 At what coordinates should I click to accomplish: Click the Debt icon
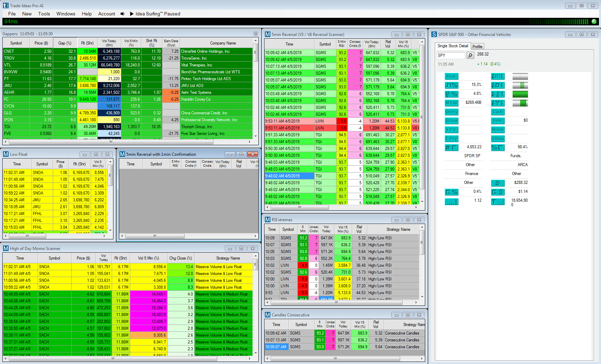pyautogui.click(x=498, y=121)
